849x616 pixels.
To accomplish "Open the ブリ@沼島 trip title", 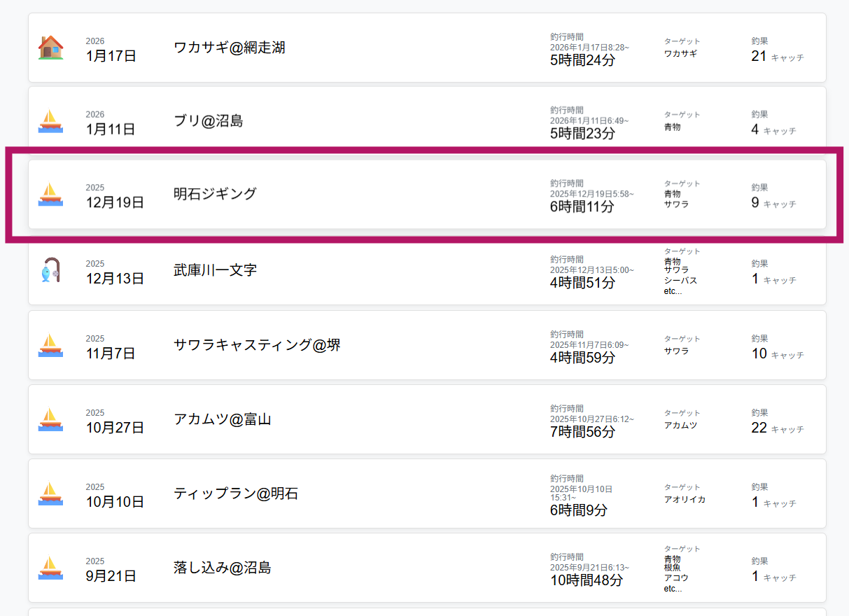I will pos(209,121).
